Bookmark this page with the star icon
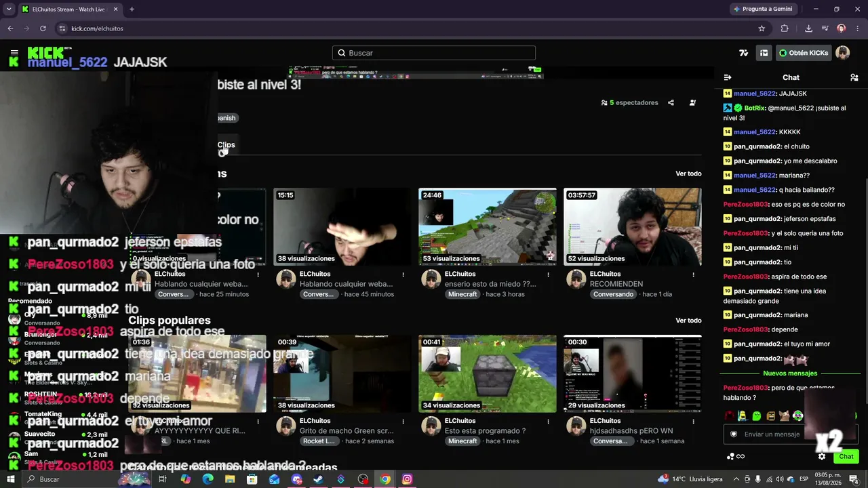868x488 pixels. point(762,28)
